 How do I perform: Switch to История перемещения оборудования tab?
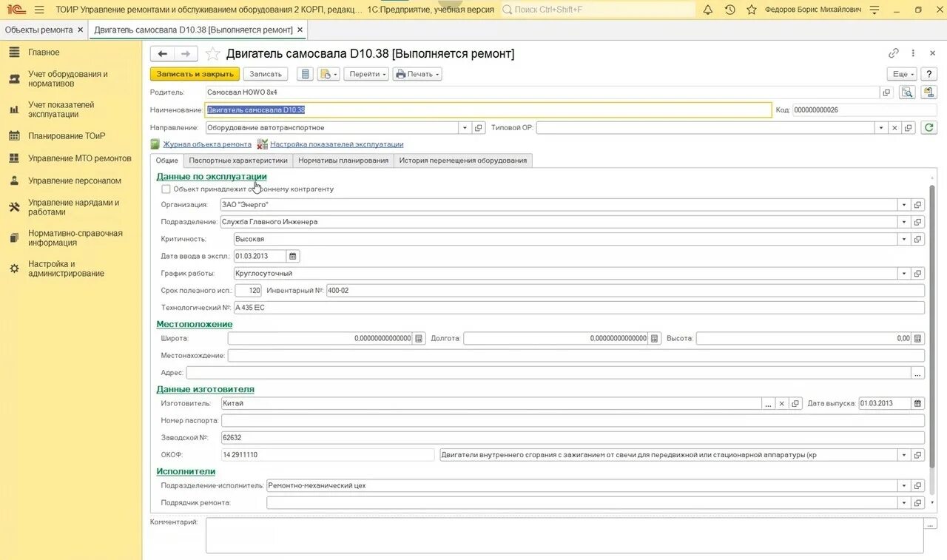click(463, 161)
